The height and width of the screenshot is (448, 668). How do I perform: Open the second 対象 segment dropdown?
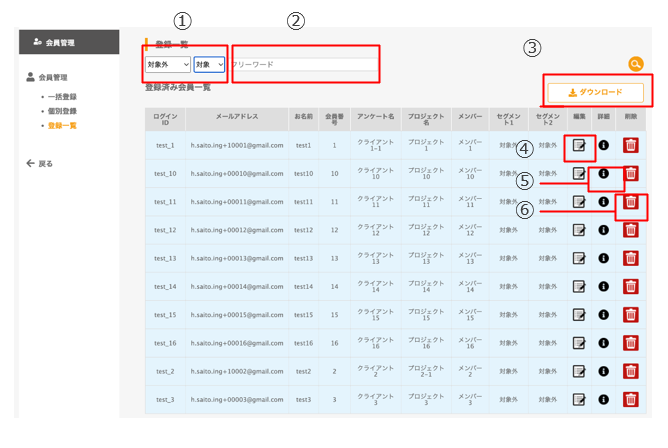(209, 64)
